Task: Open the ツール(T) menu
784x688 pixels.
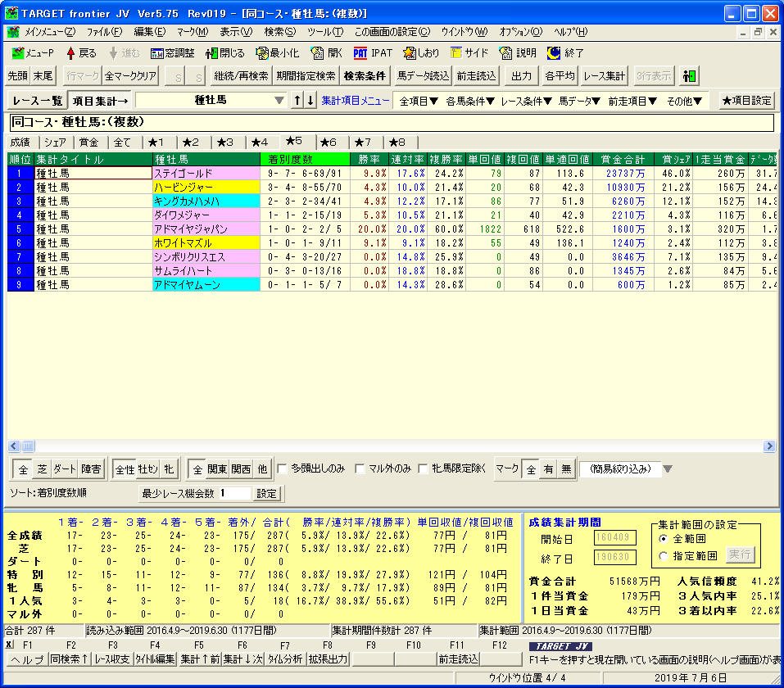Action: [325, 32]
